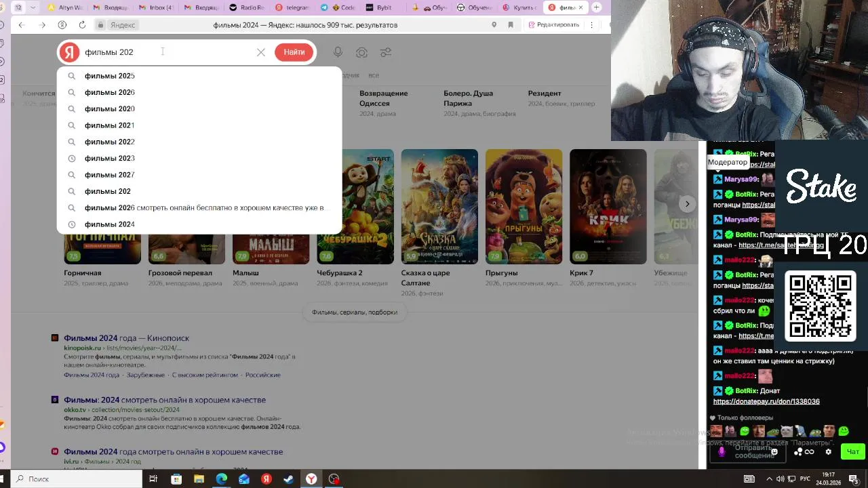Image resolution: width=868 pixels, height=488 pixels.
Task: Open the donatepay.ru link in chat
Action: coord(766,402)
